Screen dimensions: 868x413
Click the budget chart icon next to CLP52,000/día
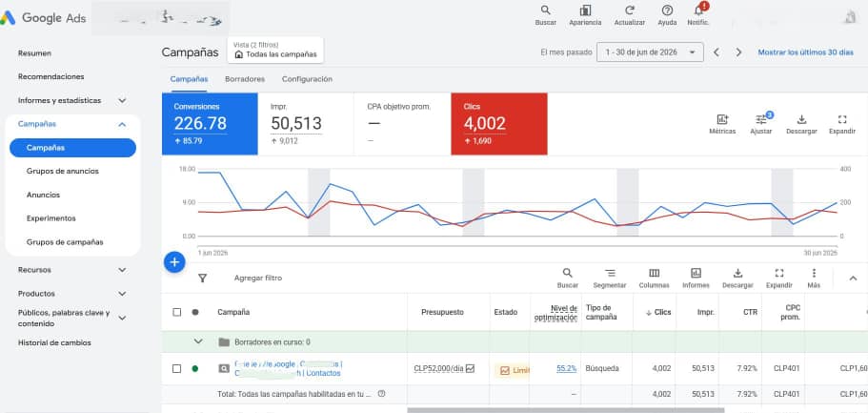click(x=470, y=368)
